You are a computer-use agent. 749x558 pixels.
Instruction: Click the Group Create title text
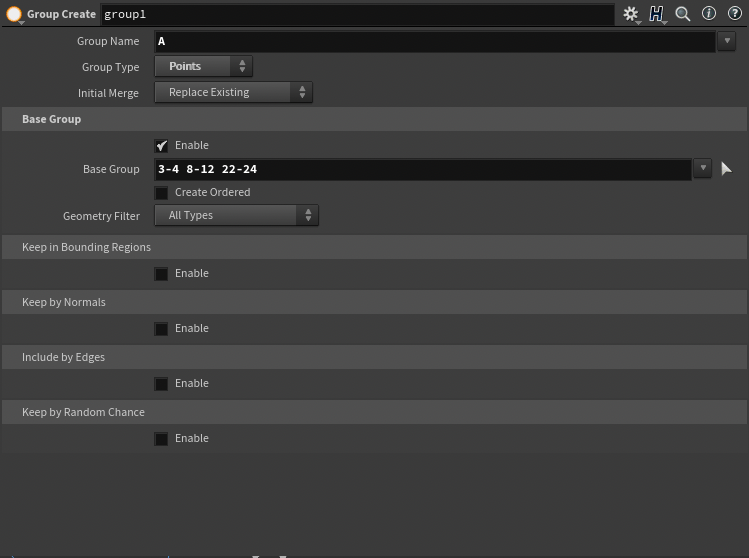tap(61, 14)
